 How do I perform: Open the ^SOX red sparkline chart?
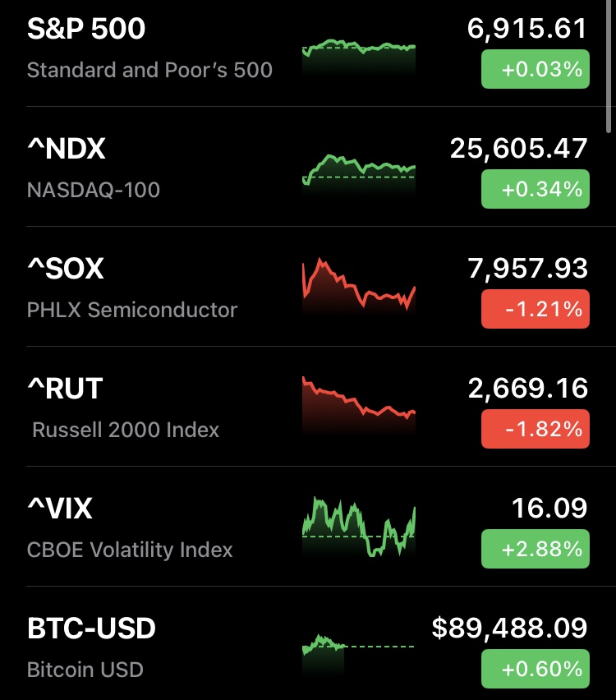(359, 288)
